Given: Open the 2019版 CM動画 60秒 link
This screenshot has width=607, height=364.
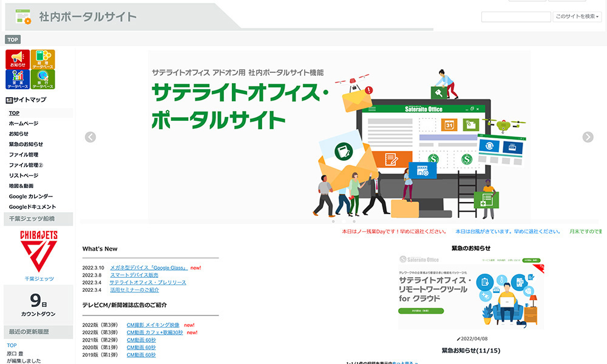Looking at the screenshot, I should click(141, 355).
